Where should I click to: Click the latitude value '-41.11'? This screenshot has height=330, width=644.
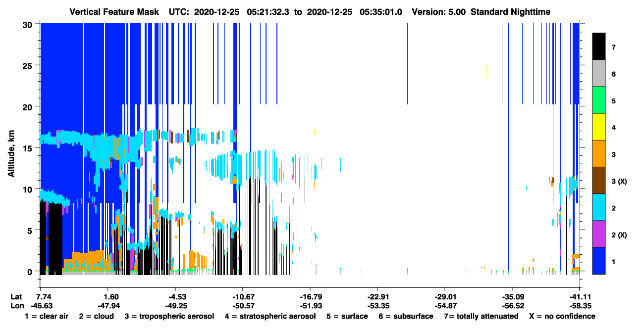(x=579, y=297)
